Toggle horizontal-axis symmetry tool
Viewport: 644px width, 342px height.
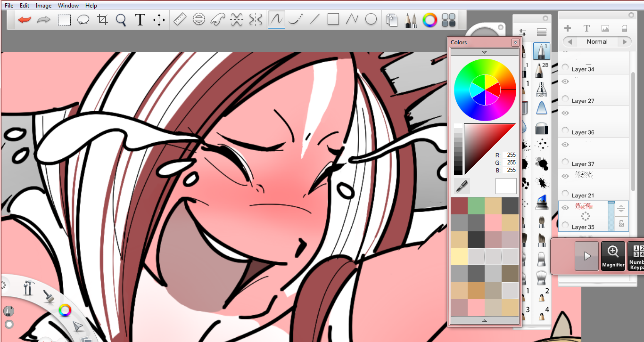pos(237,19)
